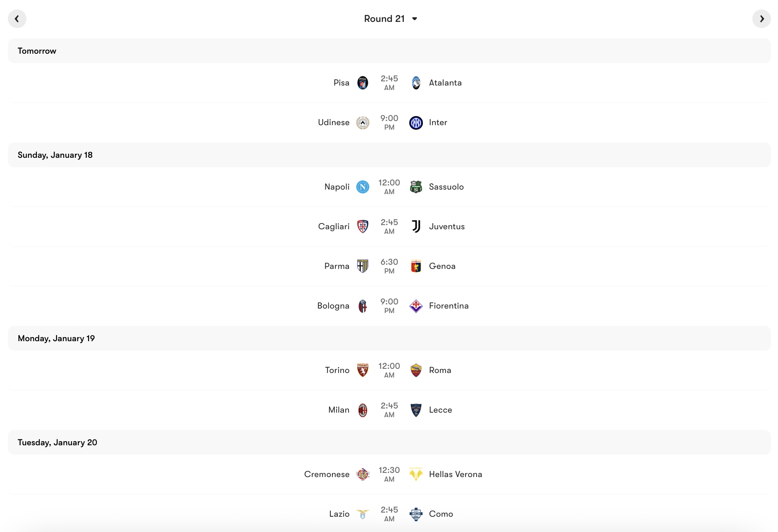Viewport: 778px width, 532px height.
Task: Click the Hellas Verona team name
Action: (x=455, y=474)
